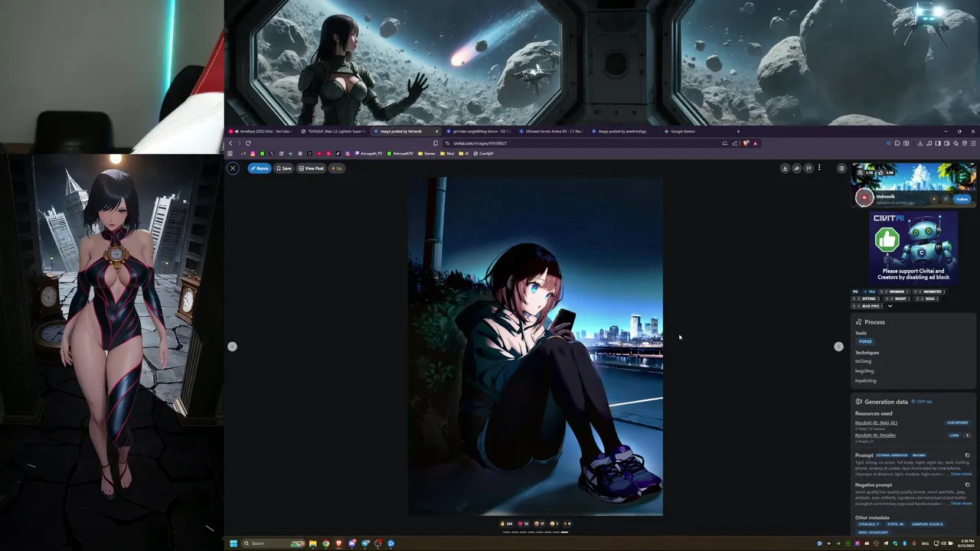Reload the page with the refresh icon
This screenshot has height=551, width=980.
tap(248, 143)
